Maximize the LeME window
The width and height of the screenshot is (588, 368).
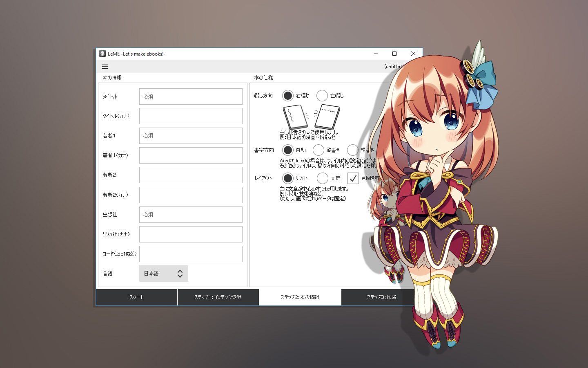(x=394, y=54)
